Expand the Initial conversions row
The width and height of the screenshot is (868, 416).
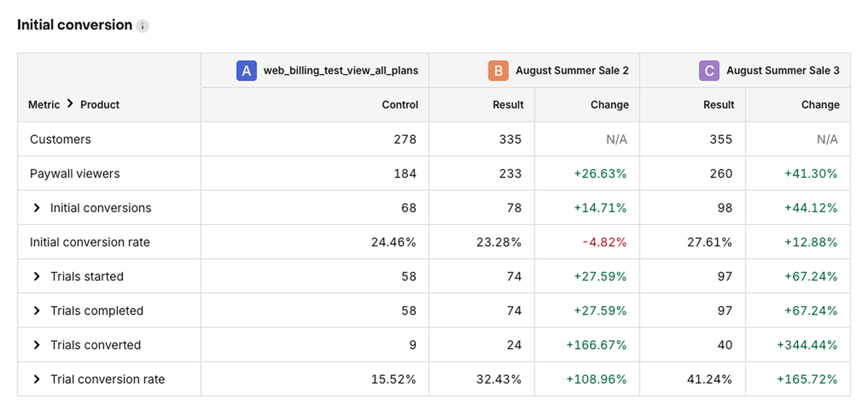pos(37,208)
